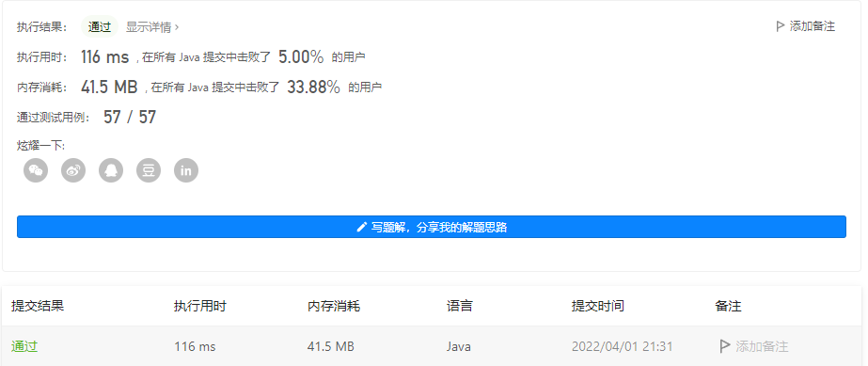Click the flag icon beside top 添加备注
868x366 pixels.
click(x=781, y=26)
